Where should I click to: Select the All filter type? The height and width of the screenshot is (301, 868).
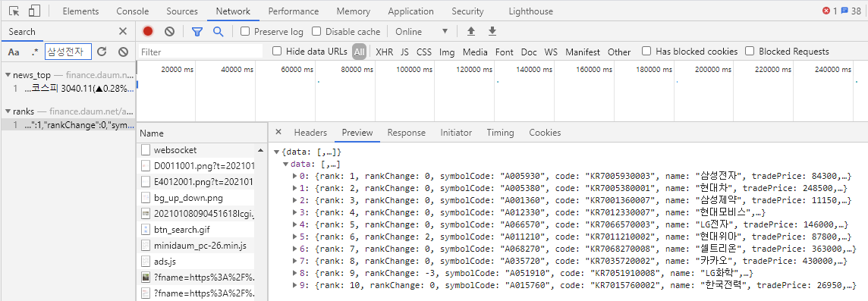pos(360,52)
